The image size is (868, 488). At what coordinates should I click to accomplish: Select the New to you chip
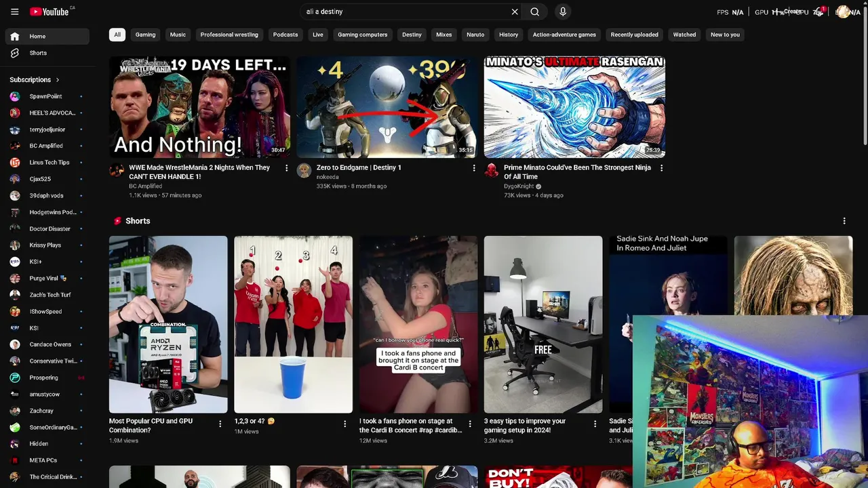[725, 35]
